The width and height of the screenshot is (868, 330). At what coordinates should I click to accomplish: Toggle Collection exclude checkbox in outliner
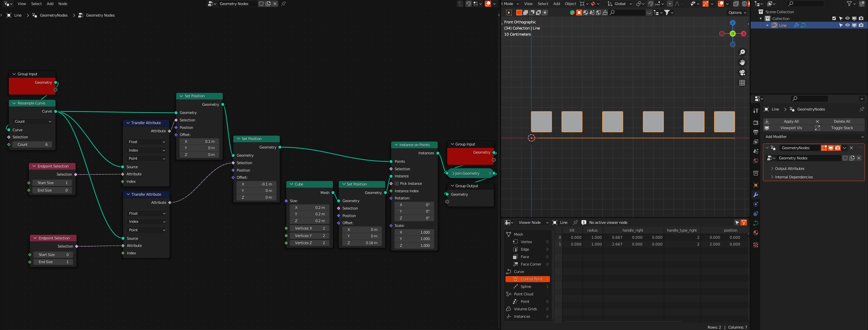(x=834, y=19)
